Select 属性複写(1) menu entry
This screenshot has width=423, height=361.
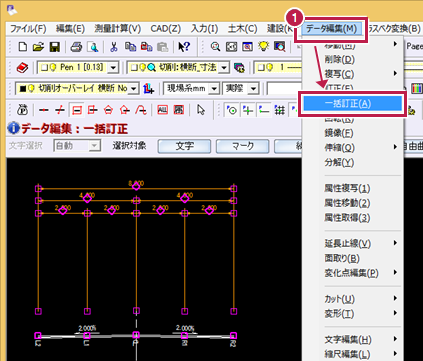[347, 188]
